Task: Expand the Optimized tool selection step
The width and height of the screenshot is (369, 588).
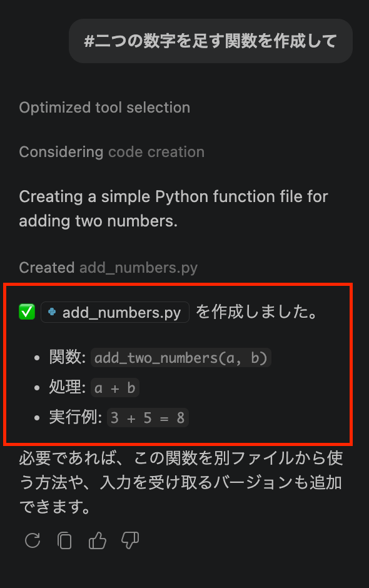Action: click(x=104, y=108)
